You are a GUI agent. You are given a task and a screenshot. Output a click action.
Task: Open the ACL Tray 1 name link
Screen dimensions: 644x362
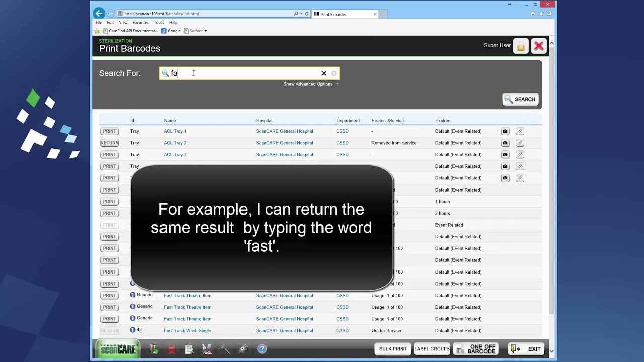[x=175, y=131]
